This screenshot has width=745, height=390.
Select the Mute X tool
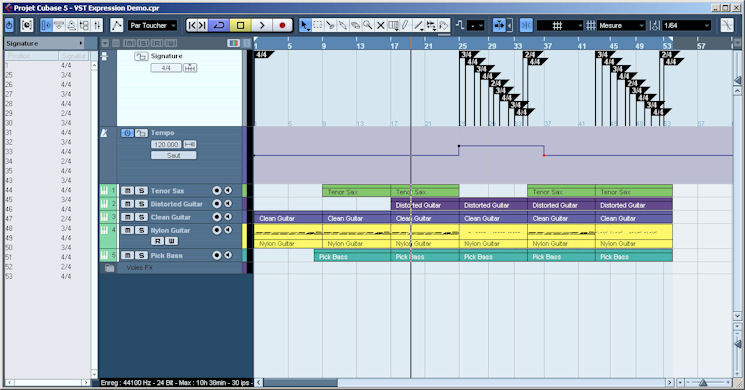380,25
